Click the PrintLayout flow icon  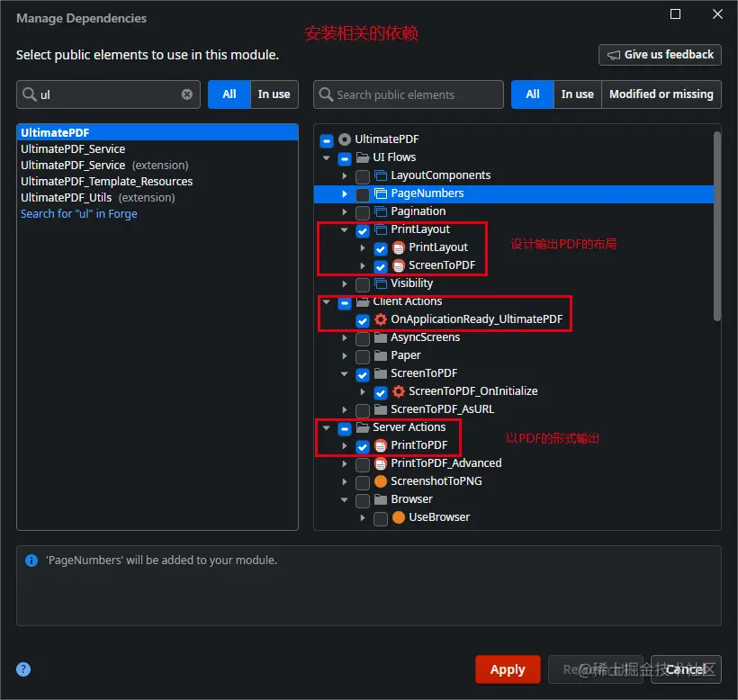381,229
